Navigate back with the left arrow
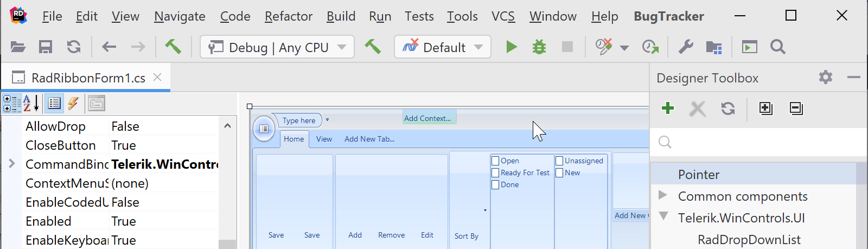Image resolution: width=868 pixels, height=249 pixels. (x=109, y=47)
